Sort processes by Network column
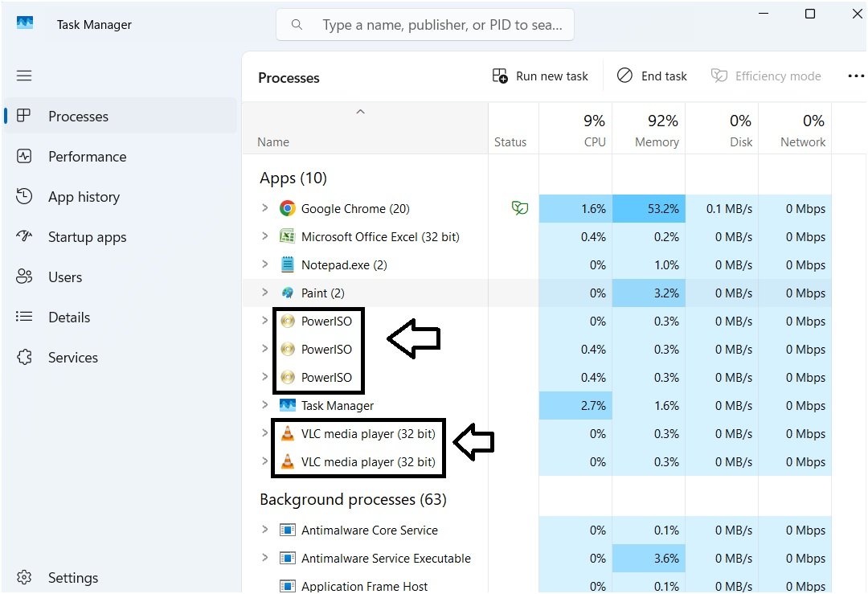Image resolution: width=868 pixels, height=594 pixels. (794, 129)
